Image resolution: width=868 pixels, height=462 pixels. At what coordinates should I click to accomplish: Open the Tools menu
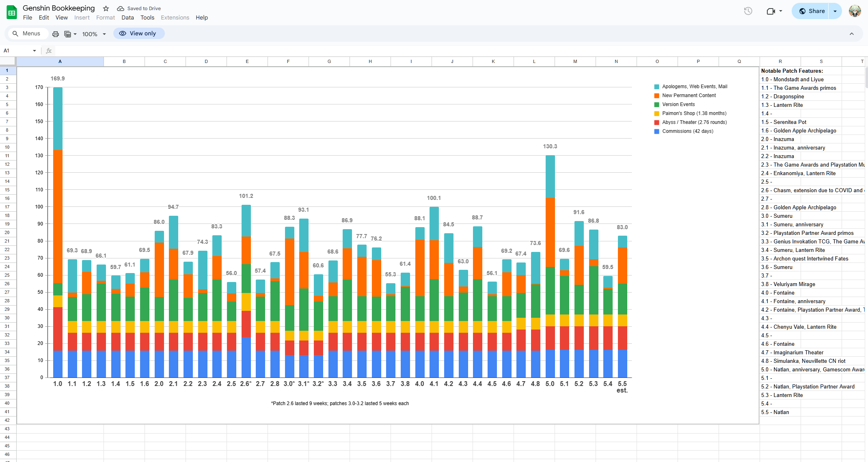pos(147,18)
